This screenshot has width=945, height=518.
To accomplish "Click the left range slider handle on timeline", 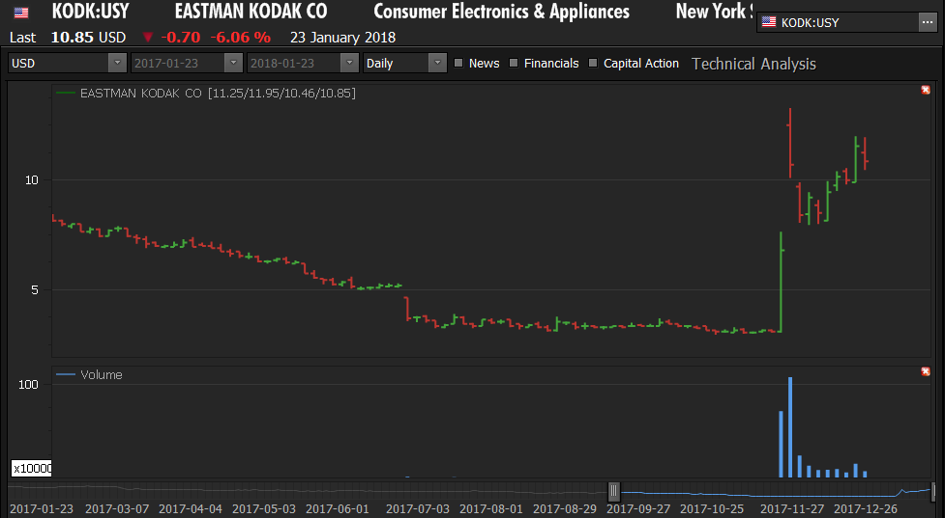I will tap(614, 491).
